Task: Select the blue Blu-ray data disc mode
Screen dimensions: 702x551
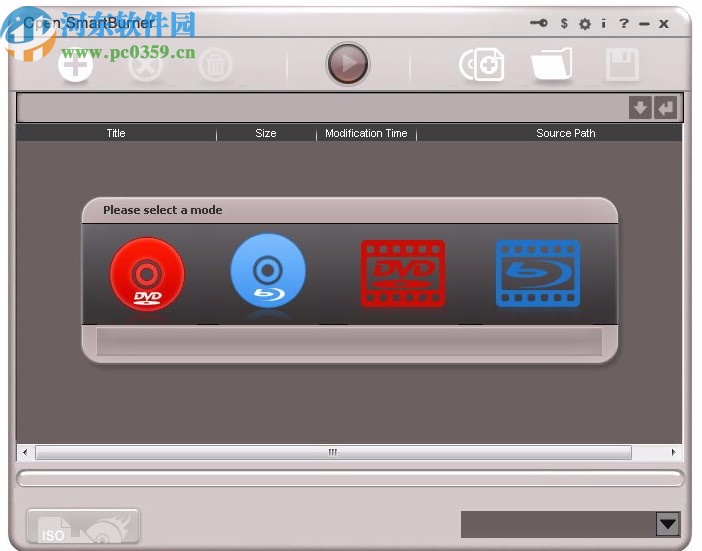Action: [x=268, y=270]
